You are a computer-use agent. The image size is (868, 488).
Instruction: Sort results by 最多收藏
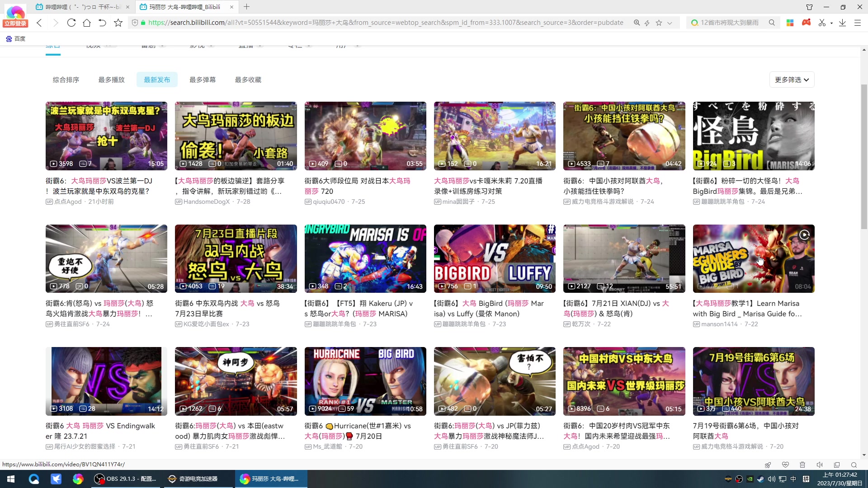248,80
